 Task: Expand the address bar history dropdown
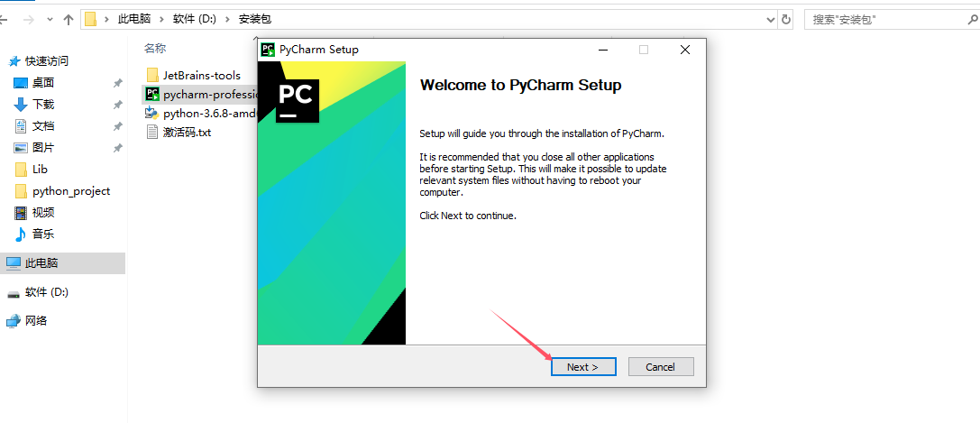coord(770,19)
